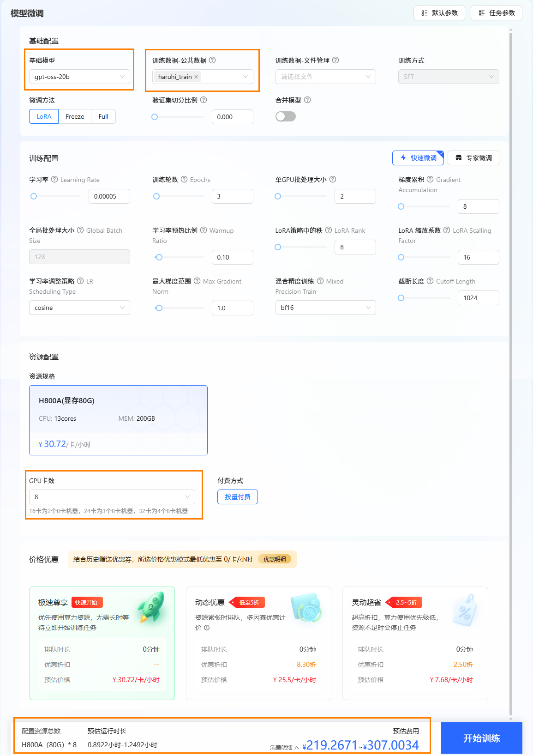Click Max Gradient Norm input 1.0
Image resolution: width=533 pixels, height=756 pixels.
pos(233,308)
